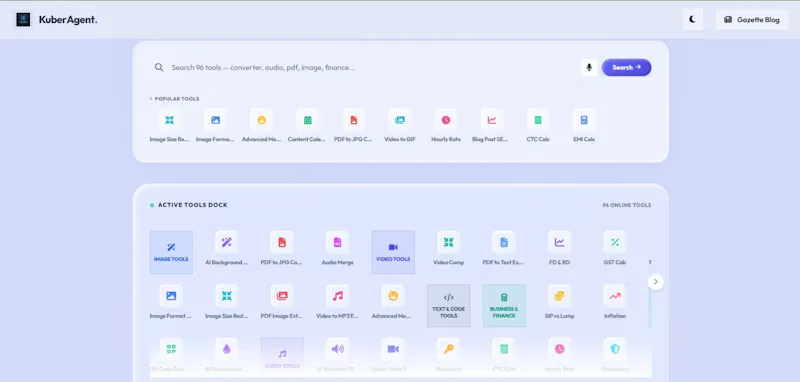Open the Audio Merge tool

(x=337, y=249)
